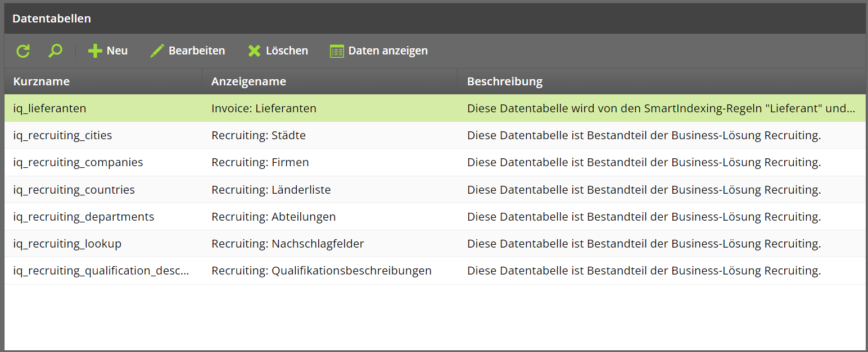Click the Invoice: Lieferanten description cell
Image resolution: width=868 pixels, height=352 pixels.
(x=662, y=108)
